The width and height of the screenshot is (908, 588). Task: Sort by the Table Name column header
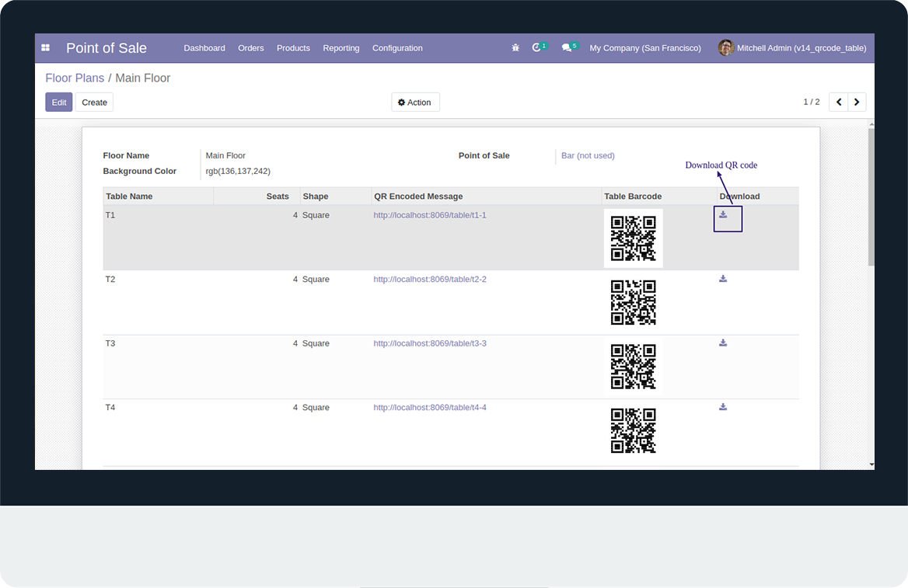tap(158, 197)
